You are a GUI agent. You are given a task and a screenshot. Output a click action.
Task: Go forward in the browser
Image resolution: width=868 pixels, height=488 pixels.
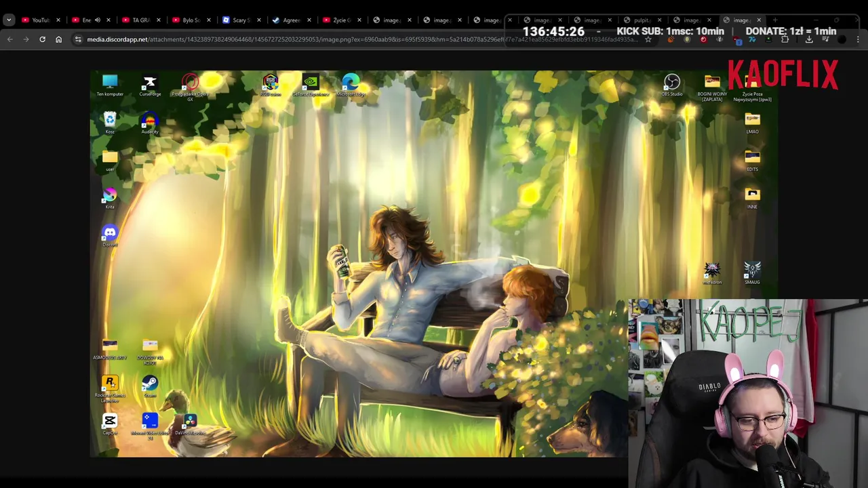point(26,39)
